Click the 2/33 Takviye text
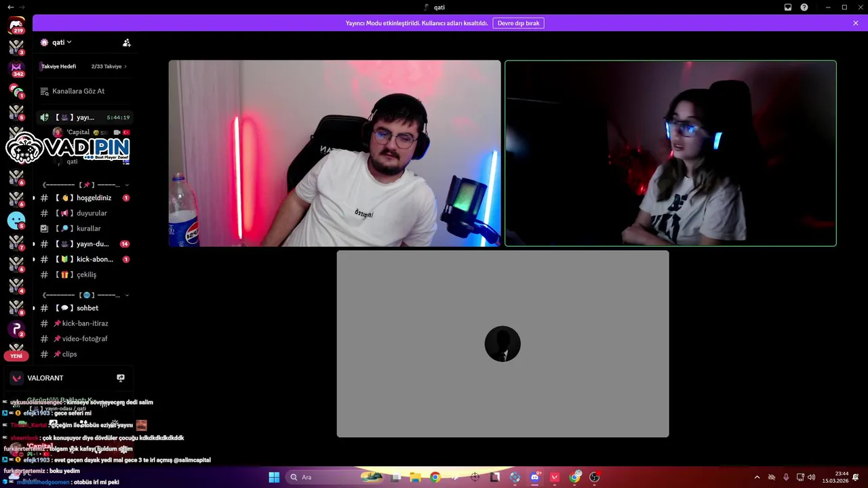Screen dimensions: 868x488 (x=106, y=66)
